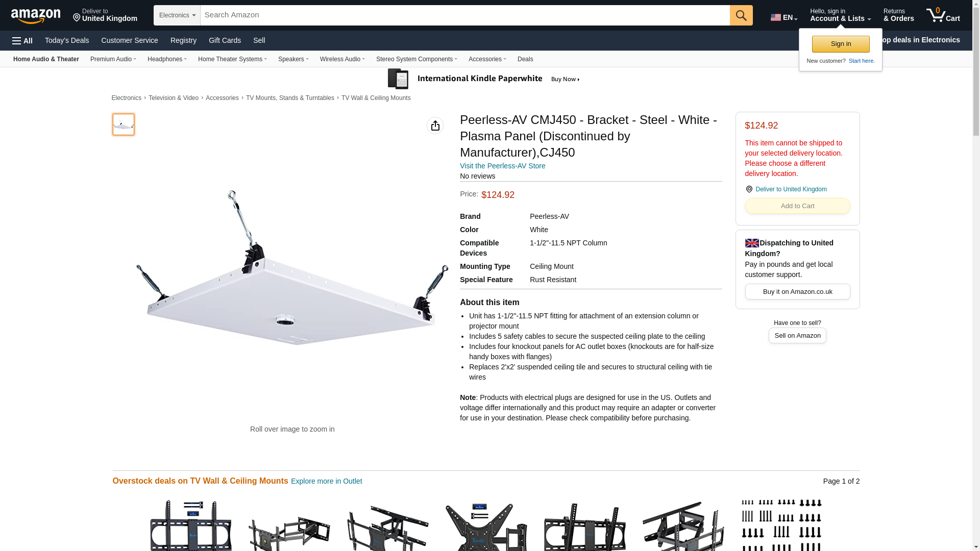Click the share icon on product image
Screen dimensions: 980x551
click(435, 126)
